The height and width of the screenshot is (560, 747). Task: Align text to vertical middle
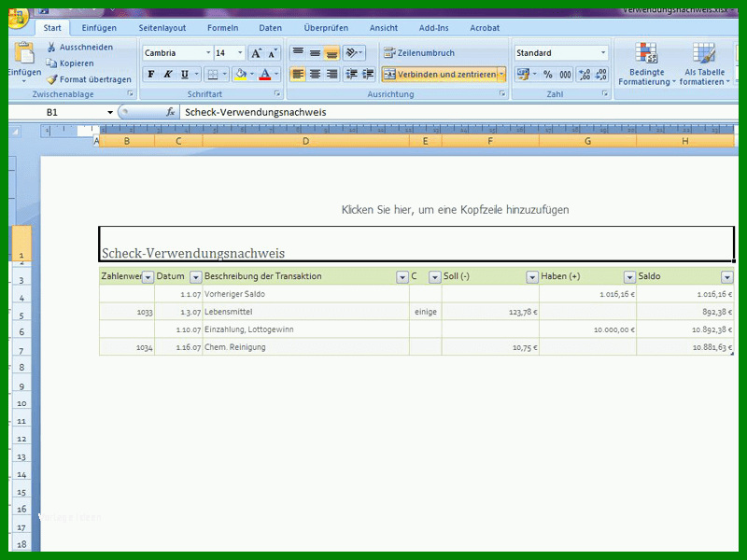pos(315,52)
